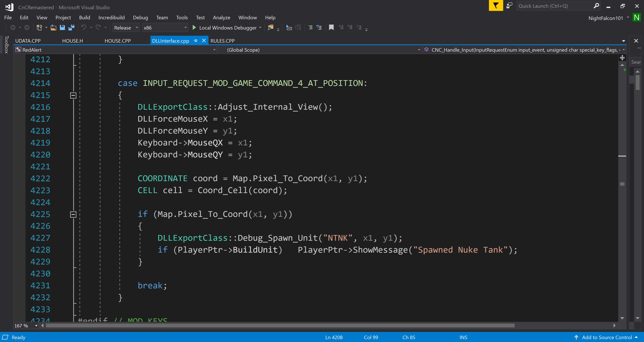Clear all bookmarks icon
The height and width of the screenshot is (342, 644).
coord(359,27)
